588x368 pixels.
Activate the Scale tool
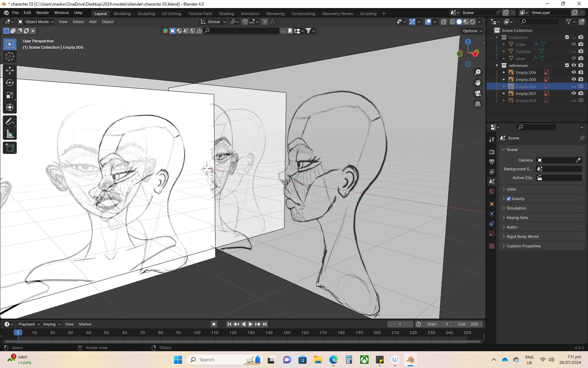click(10, 95)
